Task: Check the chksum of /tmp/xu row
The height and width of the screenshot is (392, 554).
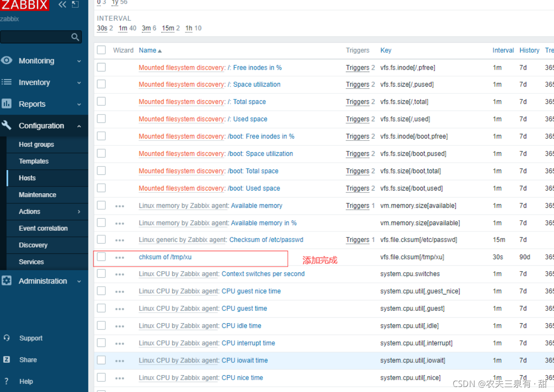Action: click(101, 257)
